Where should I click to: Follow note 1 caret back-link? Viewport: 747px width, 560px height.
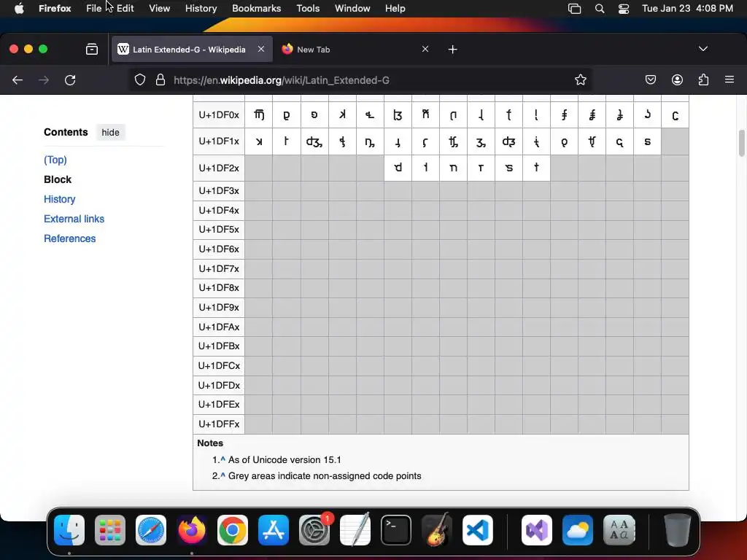click(x=222, y=459)
